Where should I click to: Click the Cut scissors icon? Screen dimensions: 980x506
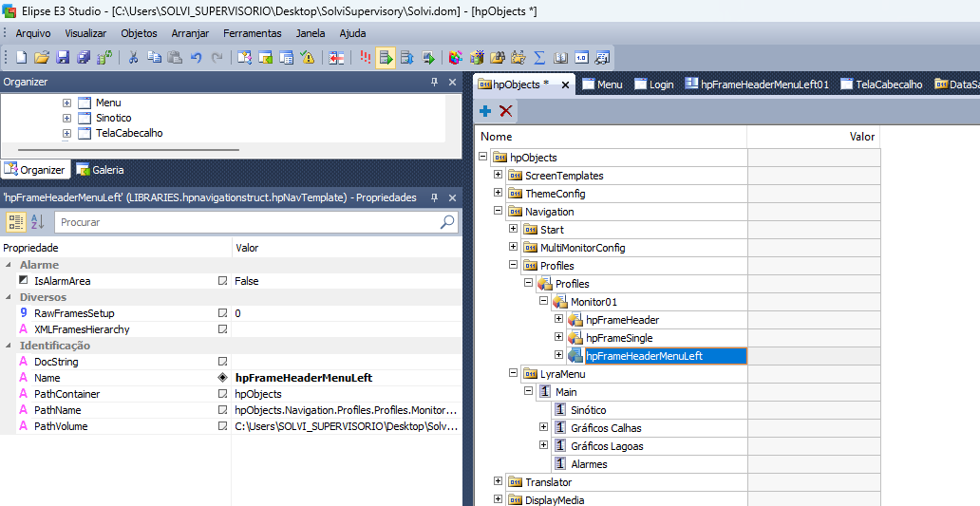(133, 58)
